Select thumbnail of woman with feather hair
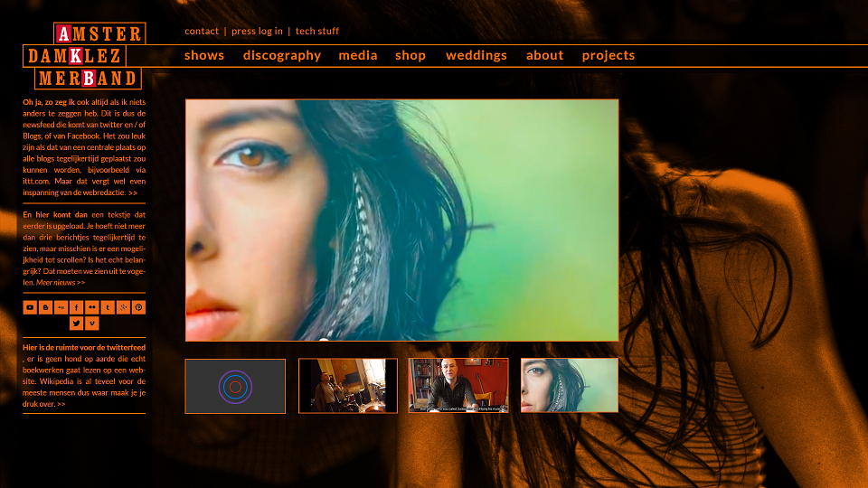The width and height of the screenshot is (868, 488). 570,385
